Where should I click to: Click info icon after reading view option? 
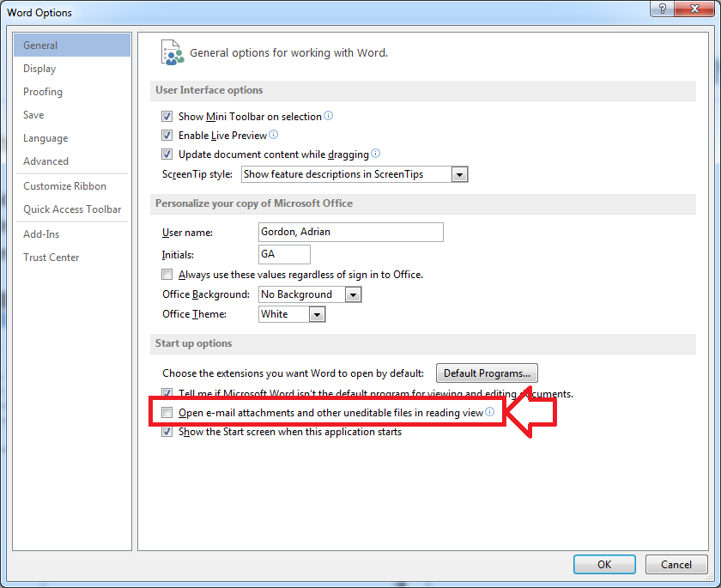tap(490, 411)
